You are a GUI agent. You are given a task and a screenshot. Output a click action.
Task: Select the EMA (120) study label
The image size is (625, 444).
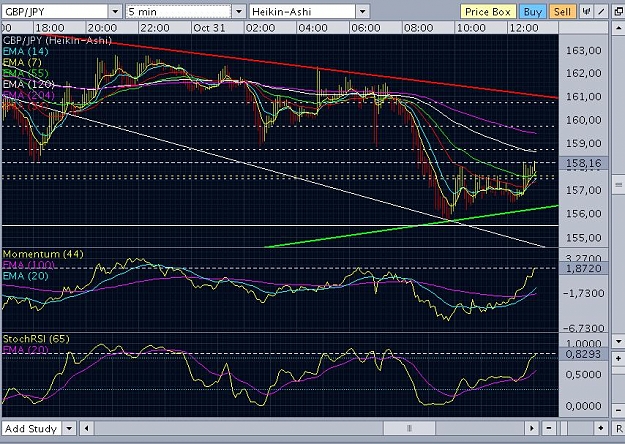point(29,84)
